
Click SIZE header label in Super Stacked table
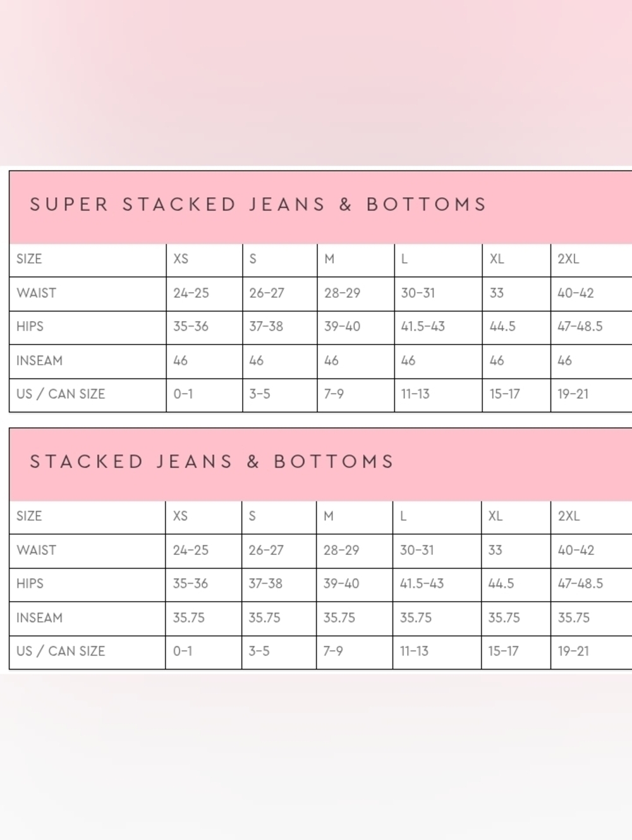pyautogui.click(x=29, y=259)
